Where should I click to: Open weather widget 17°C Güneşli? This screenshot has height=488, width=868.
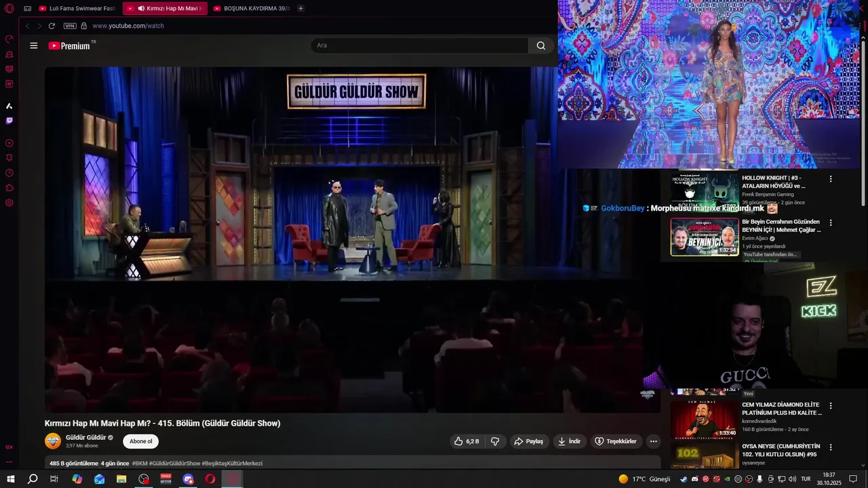pos(644,479)
